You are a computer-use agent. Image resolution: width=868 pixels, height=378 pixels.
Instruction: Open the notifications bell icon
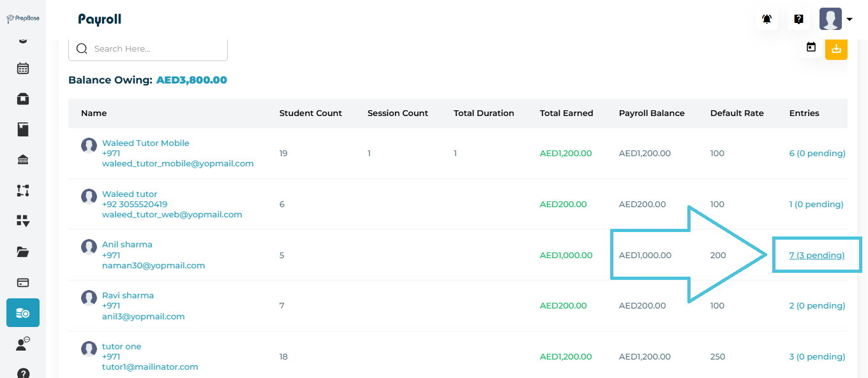pos(767,19)
